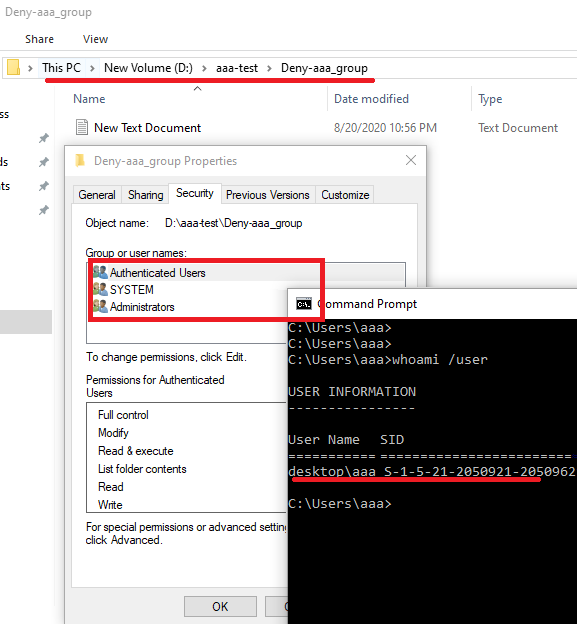Sort files by Type column
Image resolution: width=577 pixels, height=624 pixels.
click(490, 99)
